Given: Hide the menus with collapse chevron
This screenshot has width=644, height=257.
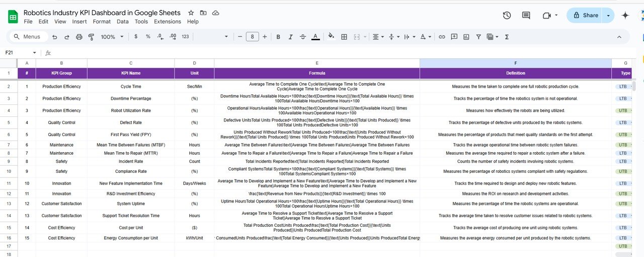Looking at the screenshot, I should (619, 37).
